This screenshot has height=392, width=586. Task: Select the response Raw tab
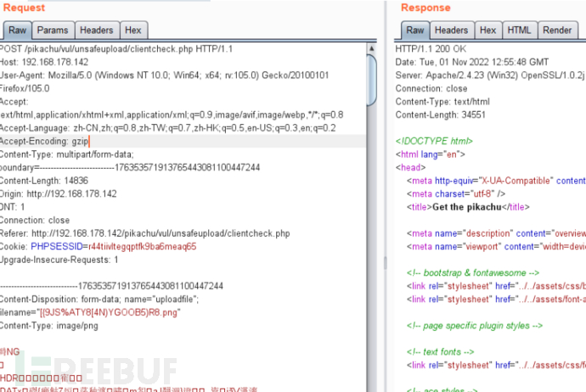tap(415, 31)
